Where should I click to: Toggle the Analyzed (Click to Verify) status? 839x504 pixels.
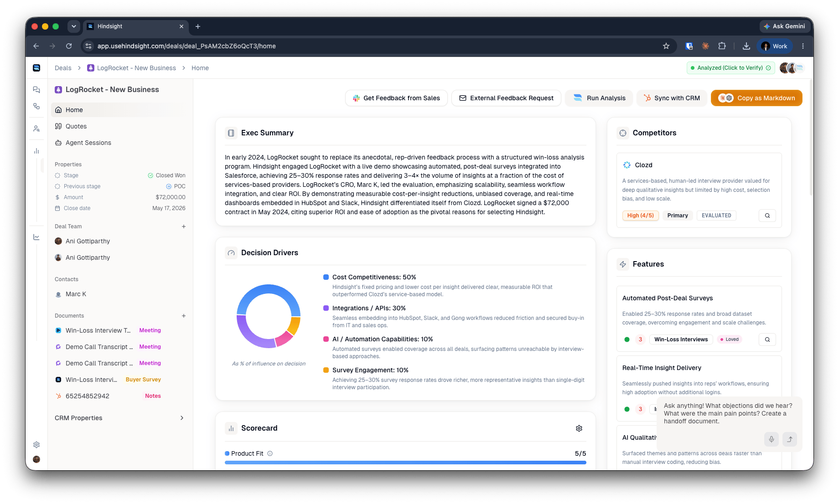[730, 68]
